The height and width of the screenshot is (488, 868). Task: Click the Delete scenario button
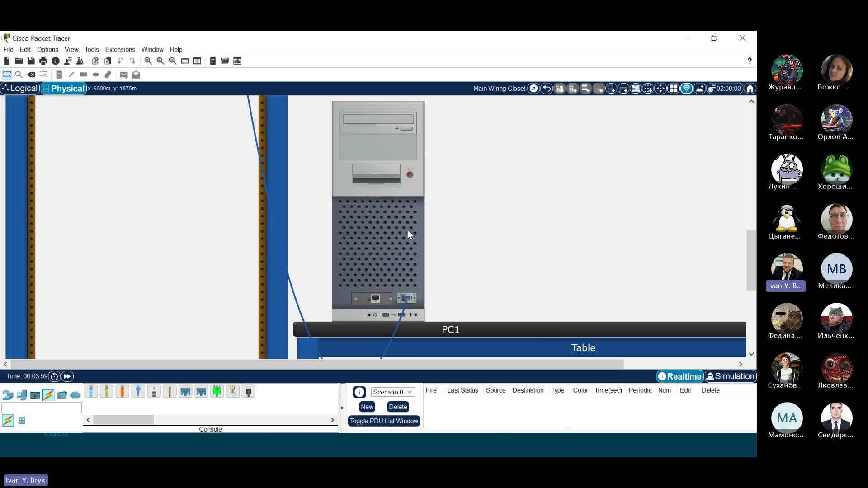click(398, 407)
